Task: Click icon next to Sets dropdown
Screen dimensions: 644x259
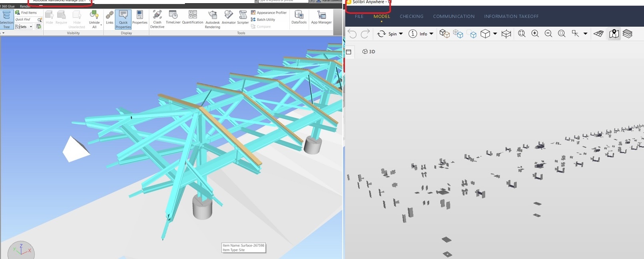Action: pyautogui.click(x=38, y=27)
